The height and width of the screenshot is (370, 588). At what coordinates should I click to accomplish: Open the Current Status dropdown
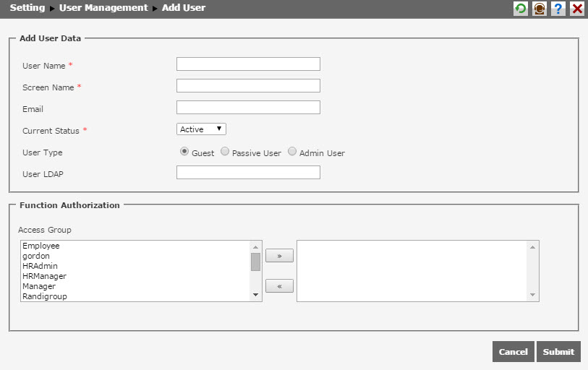201,129
